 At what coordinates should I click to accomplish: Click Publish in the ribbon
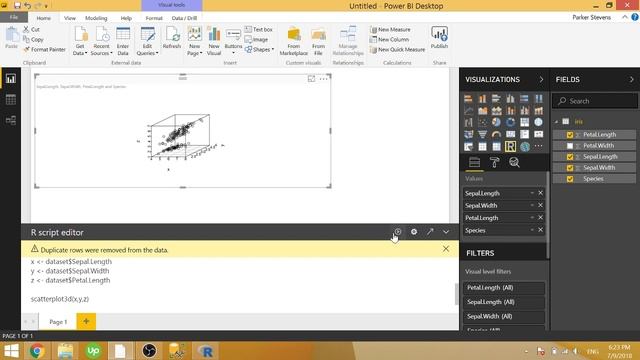tap(439, 38)
